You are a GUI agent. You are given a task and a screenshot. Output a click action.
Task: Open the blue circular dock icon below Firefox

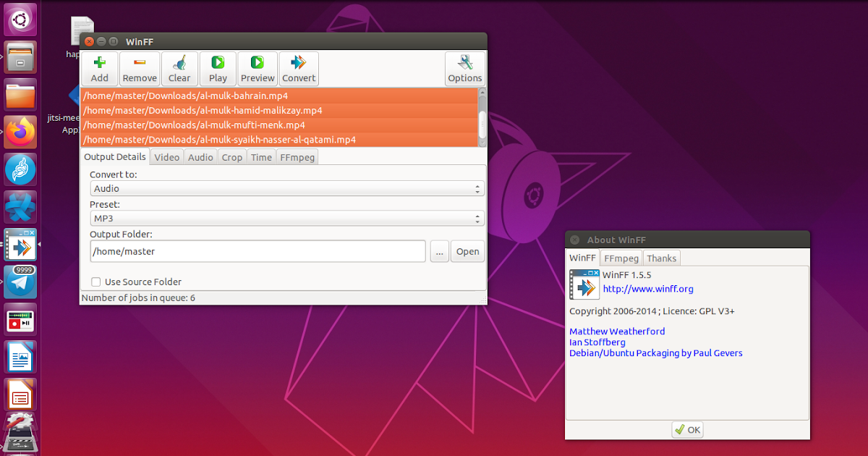click(20, 169)
